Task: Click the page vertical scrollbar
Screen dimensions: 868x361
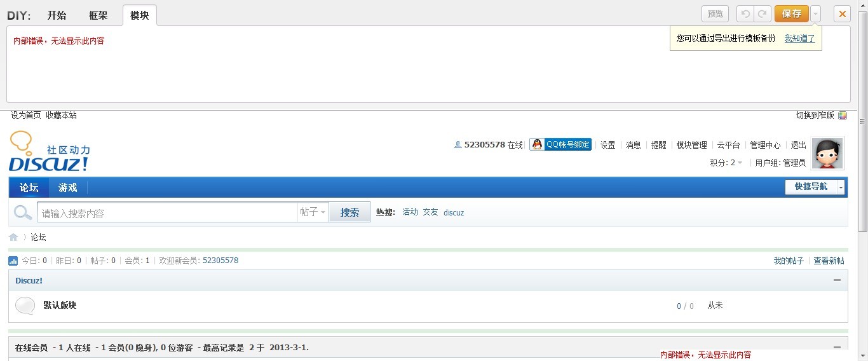Action: coord(862,121)
